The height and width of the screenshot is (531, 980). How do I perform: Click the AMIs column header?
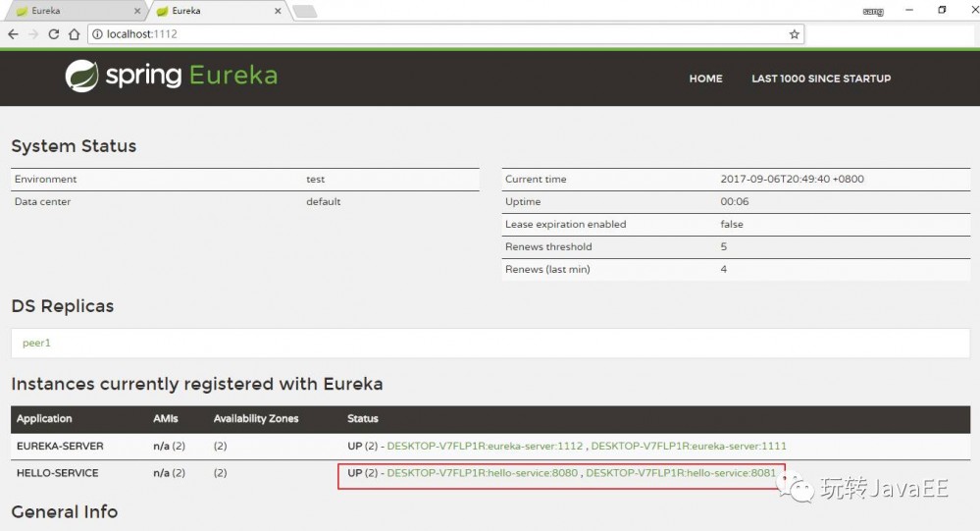(x=166, y=418)
